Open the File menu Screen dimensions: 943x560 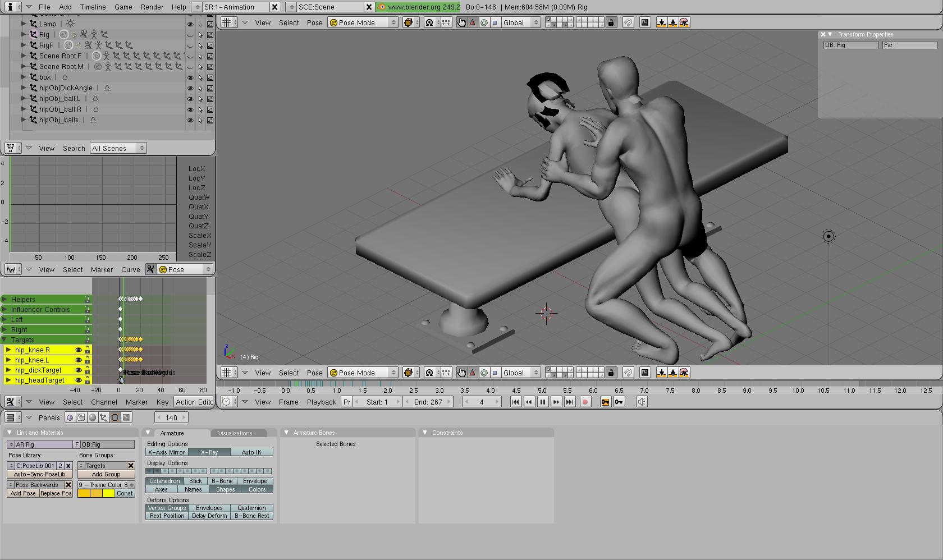click(x=44, y=7)
